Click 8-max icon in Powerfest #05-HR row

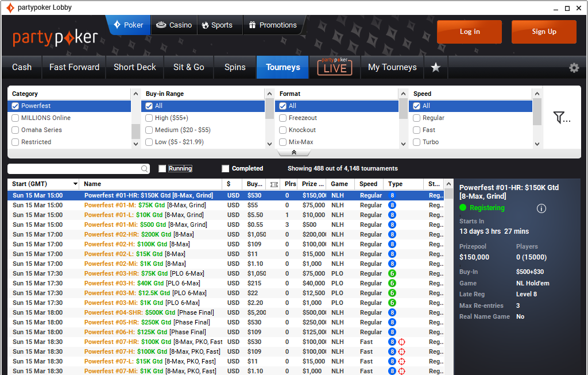click(392, 322)
